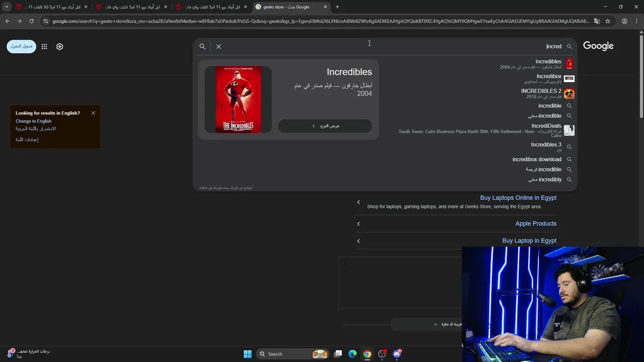644x362 pixels.
Task: Open the Windows Start menu
Action: click(x=248, y=354)
